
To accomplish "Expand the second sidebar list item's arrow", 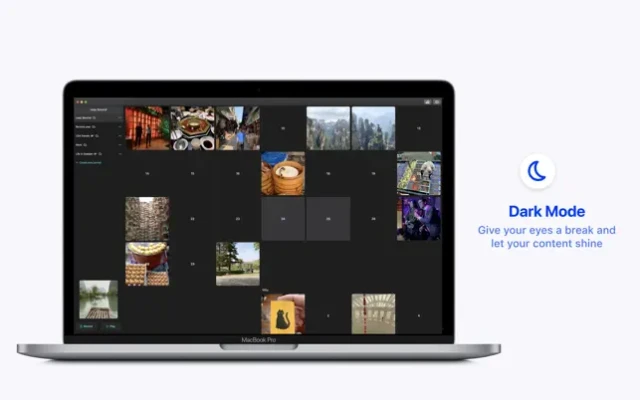I will coord(119,127).
